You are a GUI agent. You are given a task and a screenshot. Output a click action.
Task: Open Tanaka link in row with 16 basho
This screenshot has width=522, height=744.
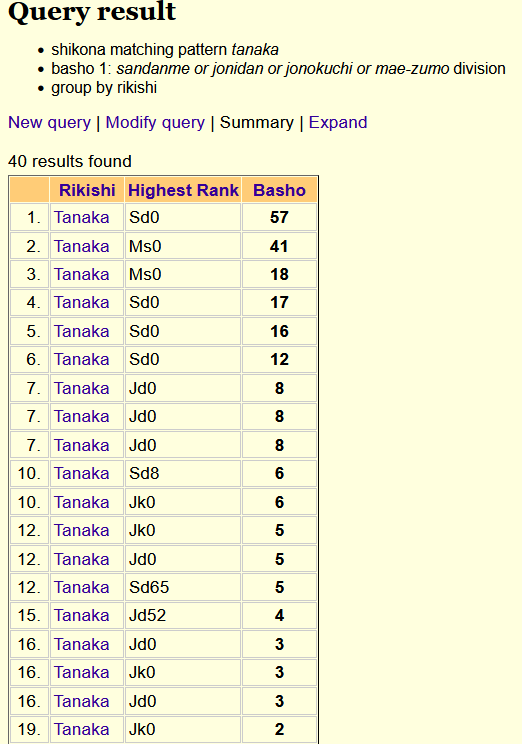pyautogui.click(x=82, y=331)
